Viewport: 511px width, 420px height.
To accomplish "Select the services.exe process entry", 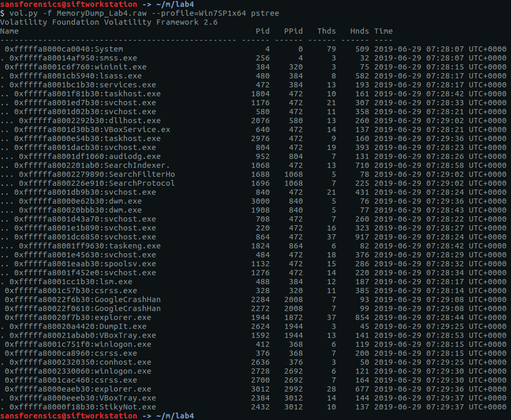I will [83, 85].
